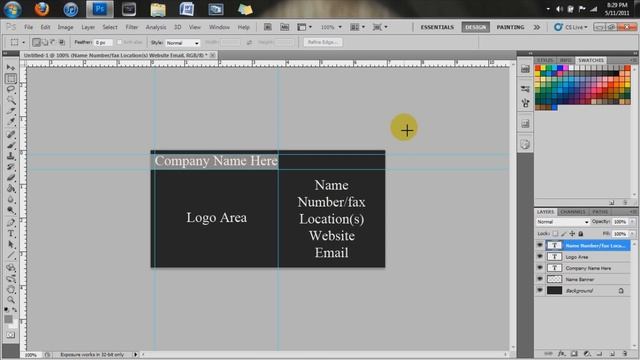The height and width of the screenshot is (360, 640).
Task: Open the marquee Style dropdown
Action: point(182,43)
